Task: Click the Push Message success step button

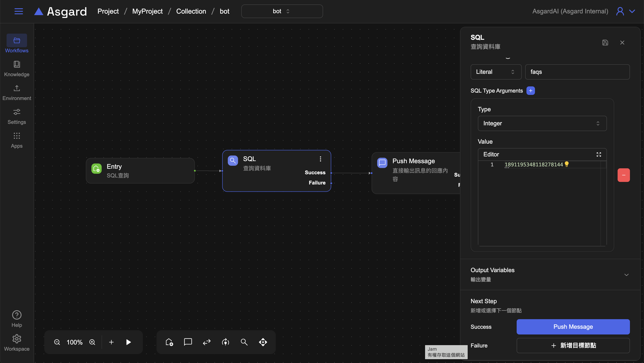Action: 573,327
